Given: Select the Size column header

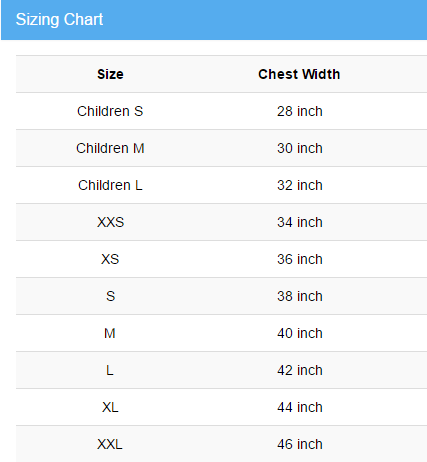Looking at the screenshot, I should 110,74.
